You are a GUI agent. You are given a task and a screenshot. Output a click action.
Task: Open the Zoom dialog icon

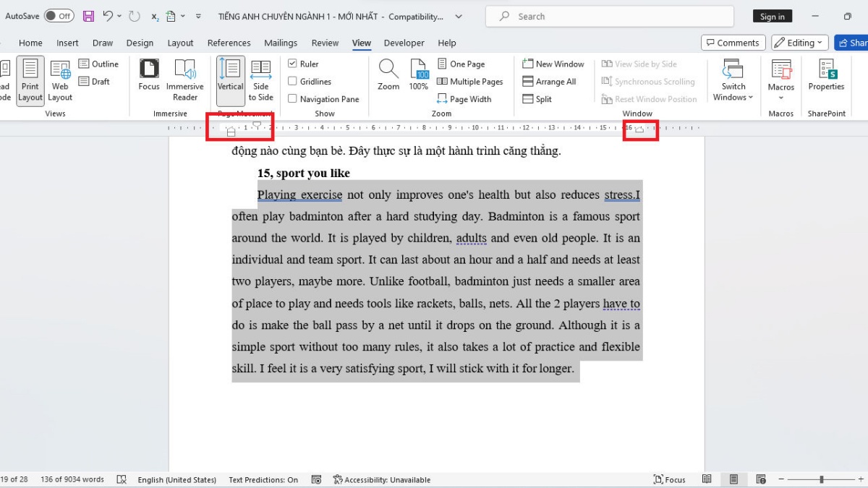click(x=388, y=72)
